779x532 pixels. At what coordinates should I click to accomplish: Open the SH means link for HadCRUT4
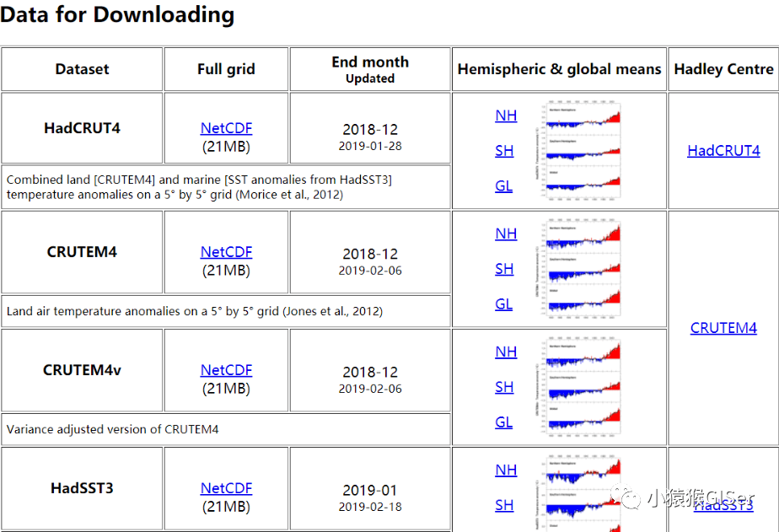(504, 151)
